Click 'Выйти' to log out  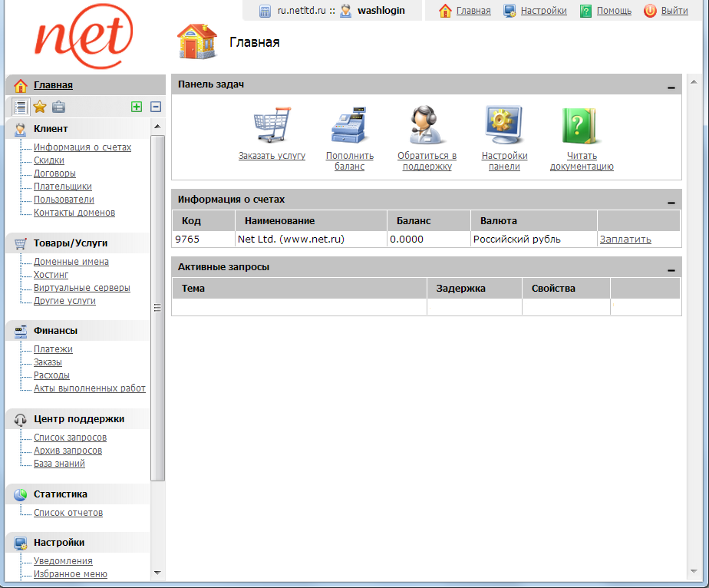[x=674, y=11]
